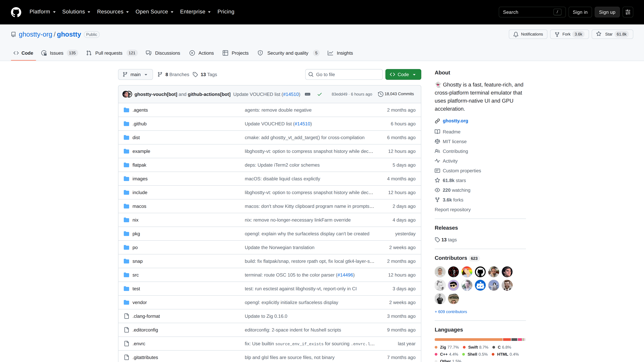Expand the Platform menu
The width and height of the screenshot is (644, 362).
42,12
